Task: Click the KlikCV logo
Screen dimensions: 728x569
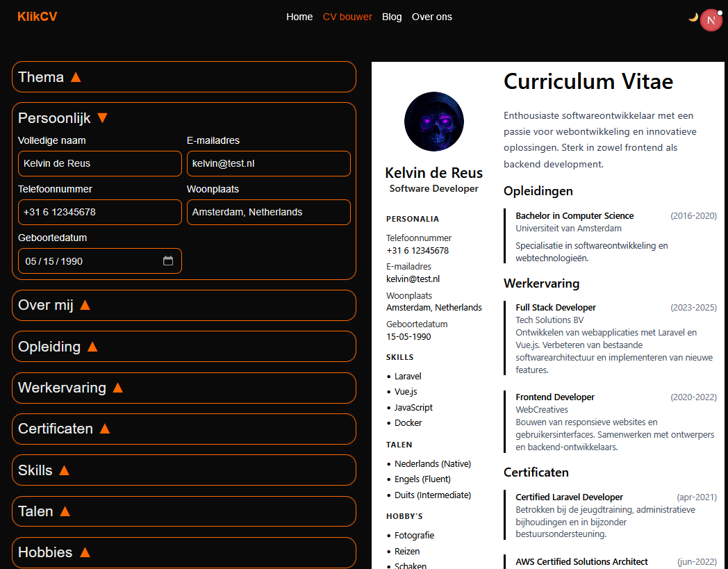Action: (38, 17)
